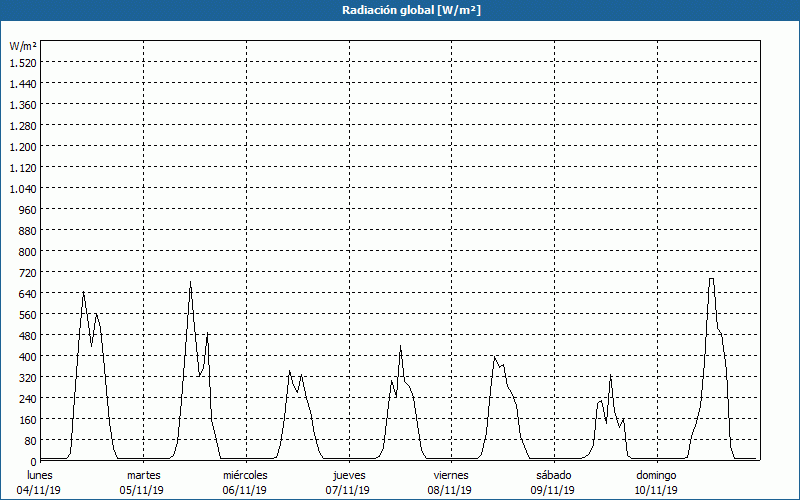Click the 400 y-axis value
Screen dimensions: 800x500
tap(29, 357)
